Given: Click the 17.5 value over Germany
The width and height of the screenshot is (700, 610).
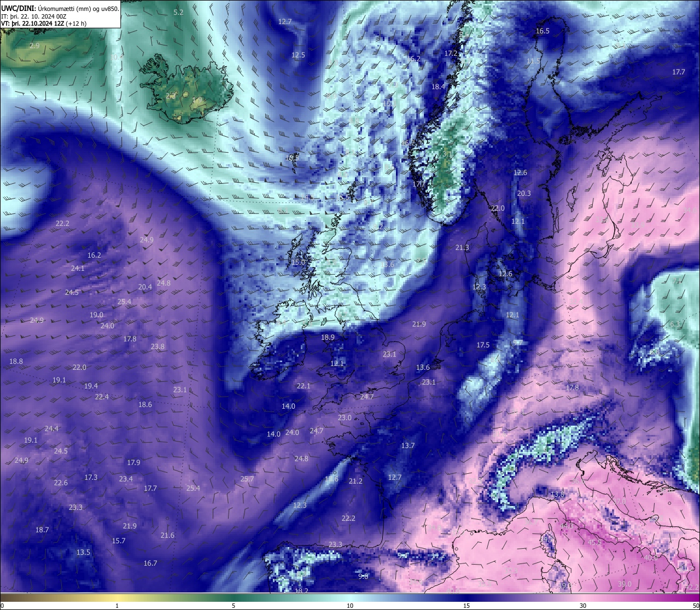Looking at the screenshot, I should 483,345.
